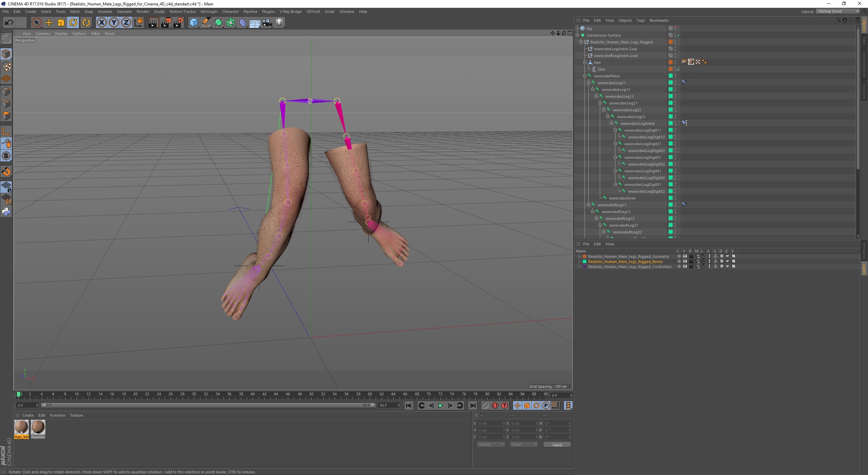Open the Scale mode dropdown
Image resolution: width=868 pixels, height=475 pixels.
[524, 444]
